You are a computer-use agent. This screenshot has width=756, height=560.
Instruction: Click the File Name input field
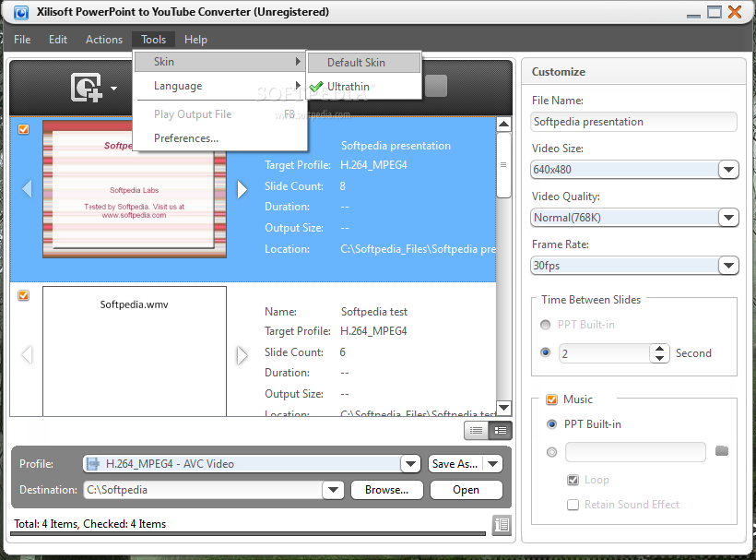tap(634, 122)
